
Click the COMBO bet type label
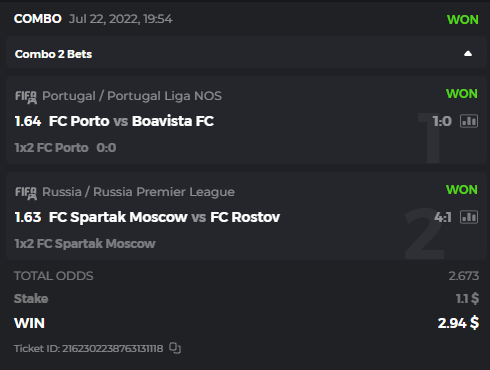(x=38, y=19)
